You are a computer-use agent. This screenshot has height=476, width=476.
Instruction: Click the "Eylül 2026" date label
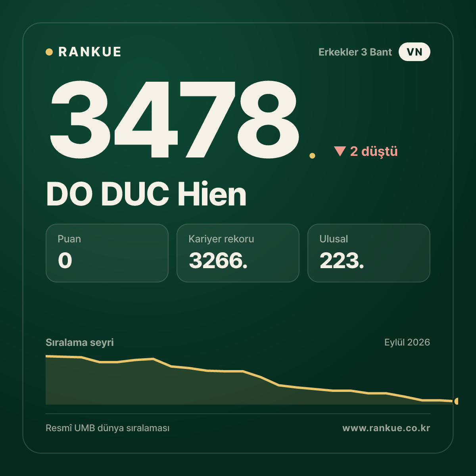(407, 342)
